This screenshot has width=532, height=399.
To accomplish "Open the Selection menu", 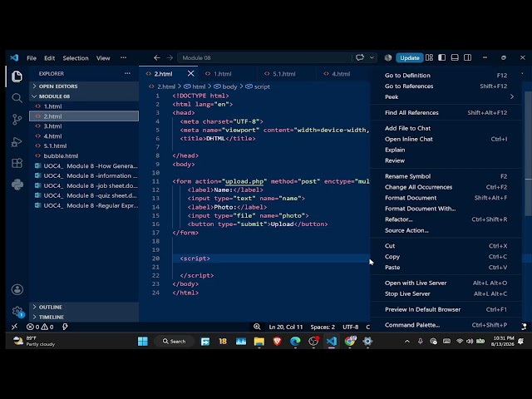I will [x=76, y=58].
